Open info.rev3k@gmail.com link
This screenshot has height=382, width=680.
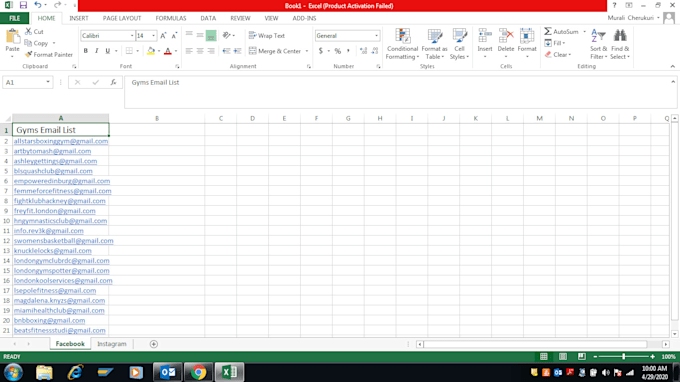[x=49, y=231]
